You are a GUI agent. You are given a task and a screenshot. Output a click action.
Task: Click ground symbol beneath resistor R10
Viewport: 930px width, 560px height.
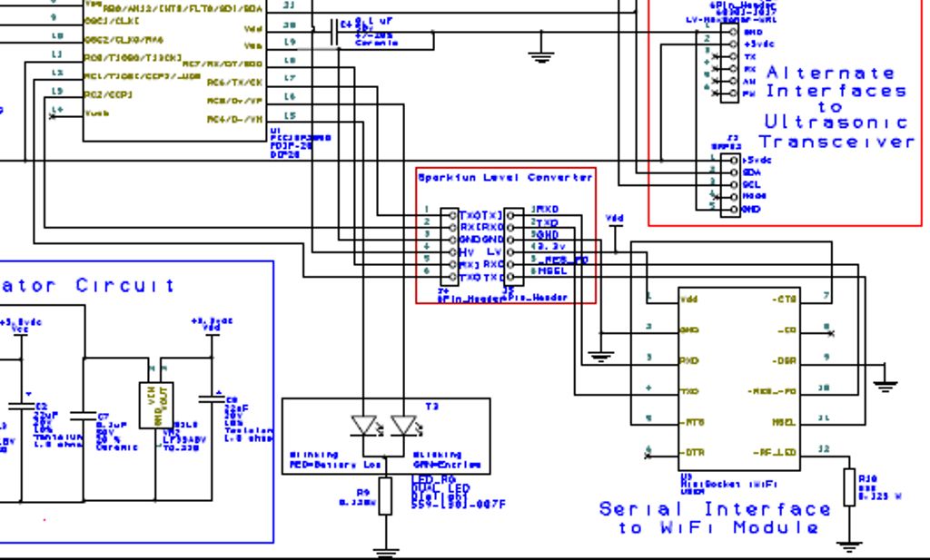pos(849,546)
